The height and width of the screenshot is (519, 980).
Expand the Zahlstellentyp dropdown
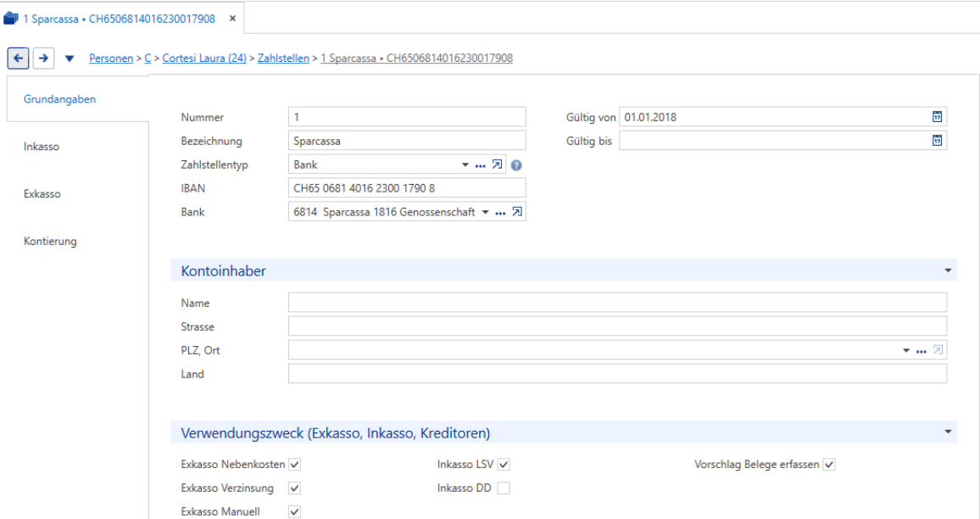click(465, 165)
